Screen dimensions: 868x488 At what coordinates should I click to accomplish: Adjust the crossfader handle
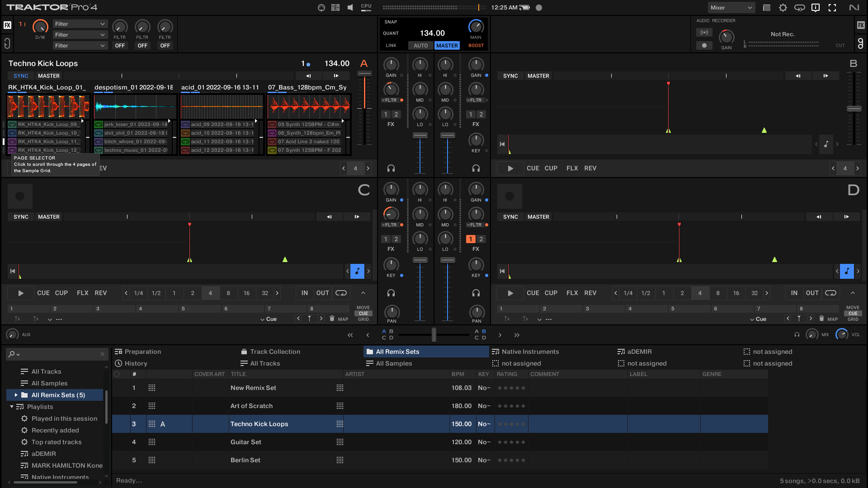434,335
